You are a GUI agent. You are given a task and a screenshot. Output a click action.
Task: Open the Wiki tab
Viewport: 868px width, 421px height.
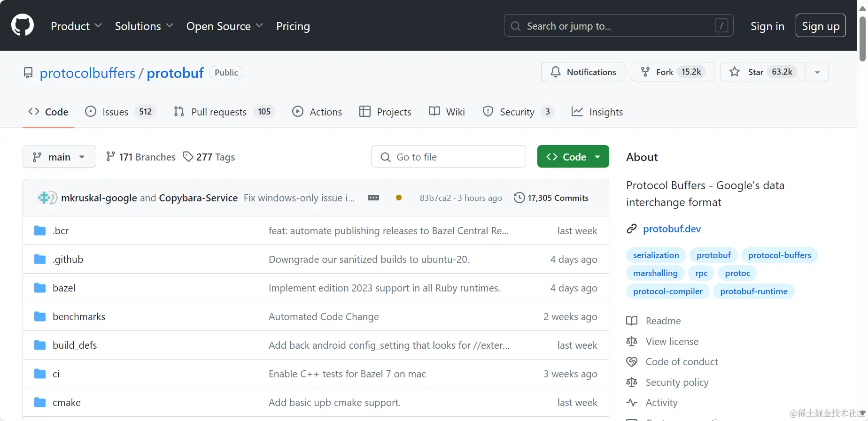pyautogui.click(x=447, y=112)
